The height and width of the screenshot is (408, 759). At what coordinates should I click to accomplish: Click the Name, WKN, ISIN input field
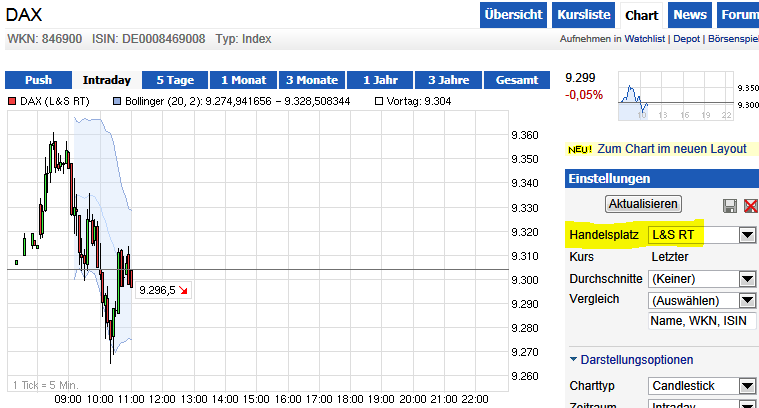(701, 321)
